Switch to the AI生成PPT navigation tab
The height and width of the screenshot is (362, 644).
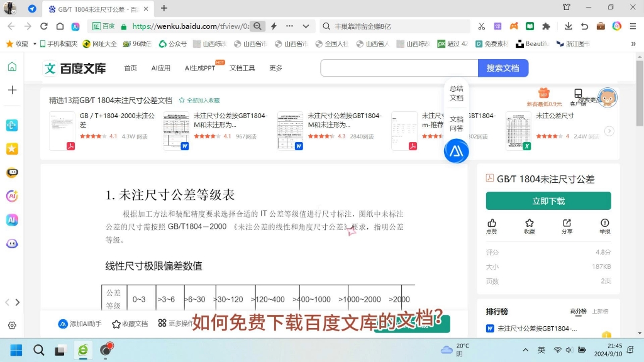coord(199,68)
